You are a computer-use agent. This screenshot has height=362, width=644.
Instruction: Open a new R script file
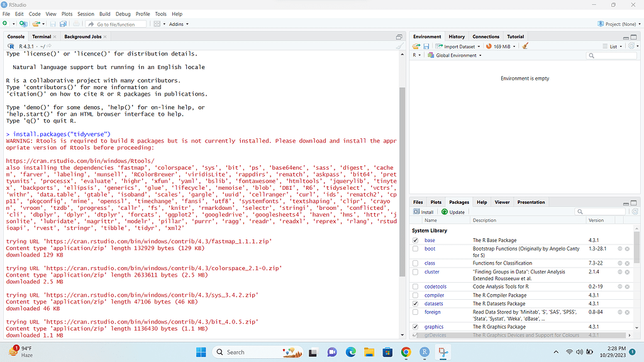[x=6, y=23]
